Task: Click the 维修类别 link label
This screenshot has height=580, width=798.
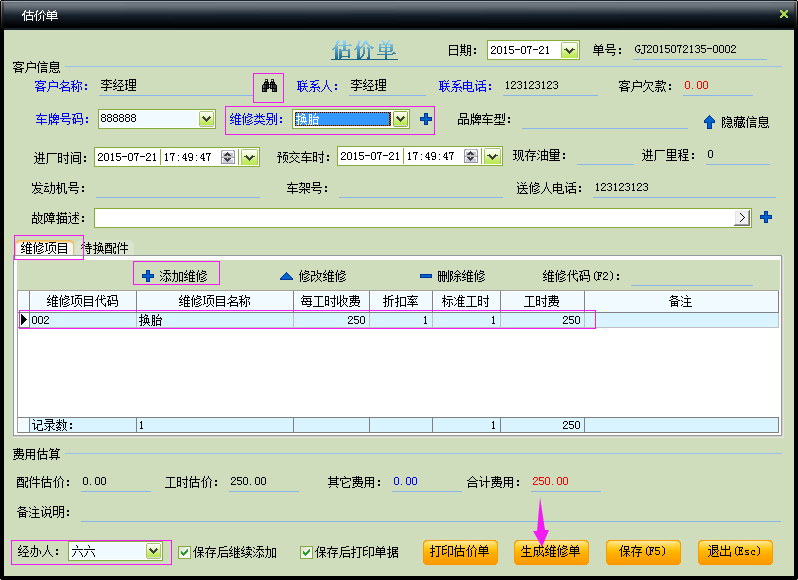Action: click(256, 119)
